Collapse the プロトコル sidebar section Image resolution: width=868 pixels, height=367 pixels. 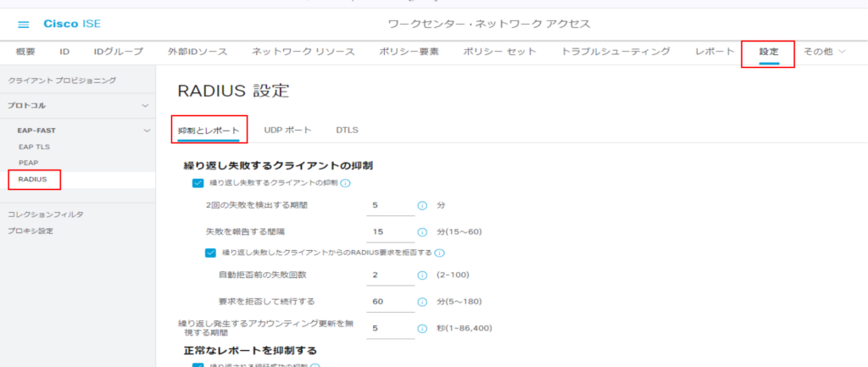tap(145, 106)
